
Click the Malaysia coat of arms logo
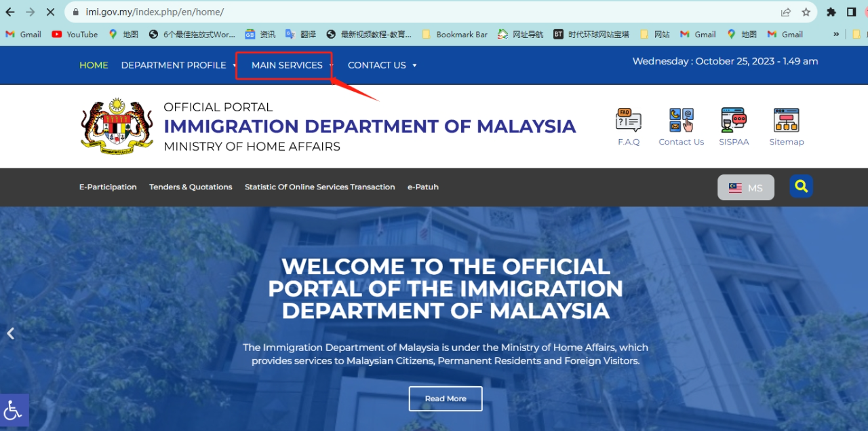click(117, 126)
